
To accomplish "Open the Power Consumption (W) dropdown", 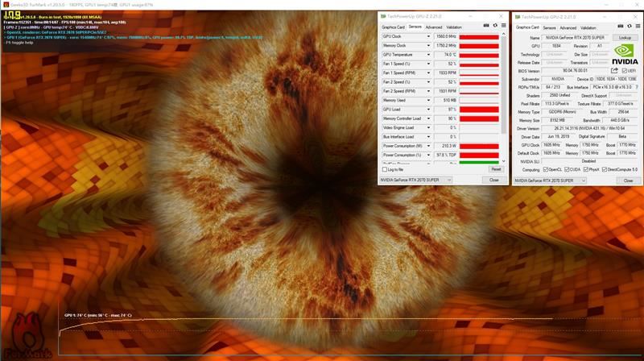I will coord(428,146).
